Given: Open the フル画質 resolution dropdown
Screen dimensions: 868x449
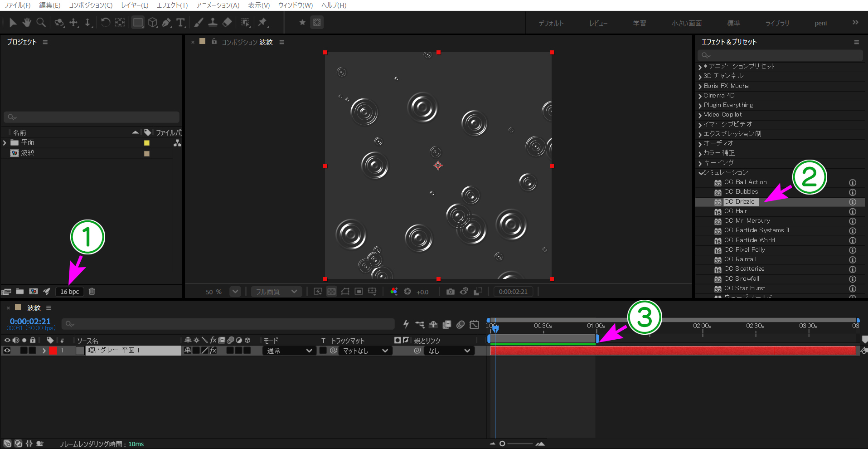Looking at the screenshot, I should [x=276, y=292].
